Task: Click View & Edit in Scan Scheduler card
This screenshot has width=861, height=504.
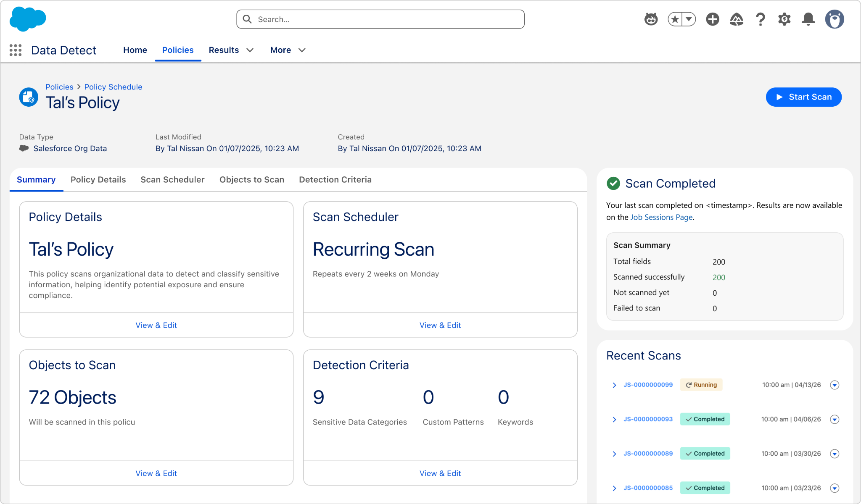Action: click(440, 325)
